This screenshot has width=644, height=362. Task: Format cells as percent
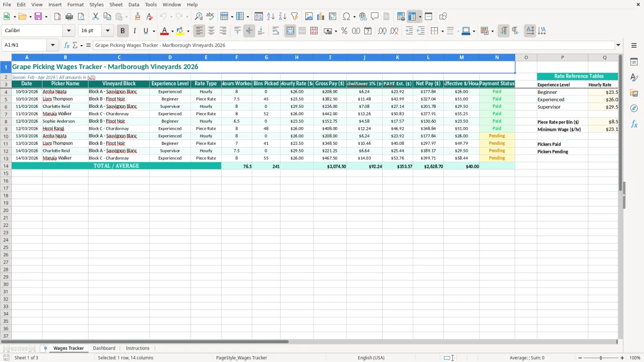tap(344, 31)
